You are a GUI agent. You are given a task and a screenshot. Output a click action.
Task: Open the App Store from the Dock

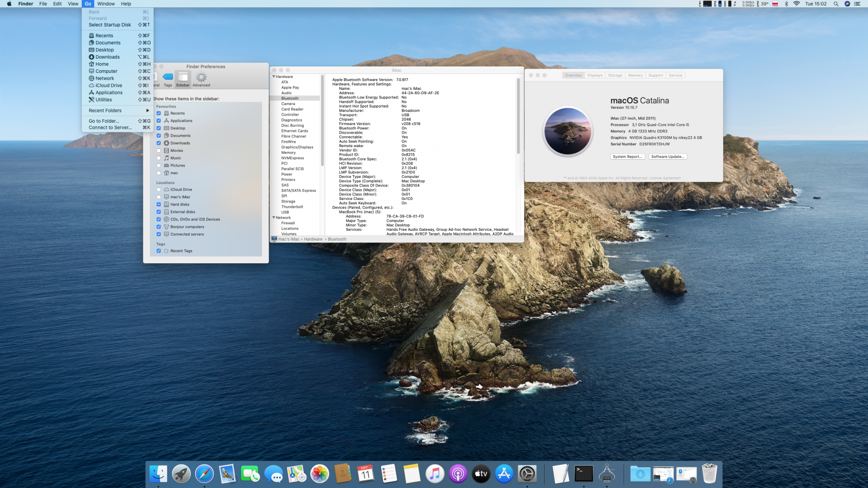[x=504, y=474]
